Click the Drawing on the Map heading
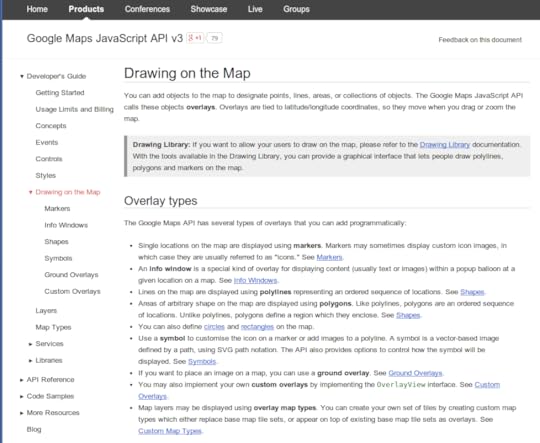The width and height of the screenshot is (540, 443). tap(187, 73)
